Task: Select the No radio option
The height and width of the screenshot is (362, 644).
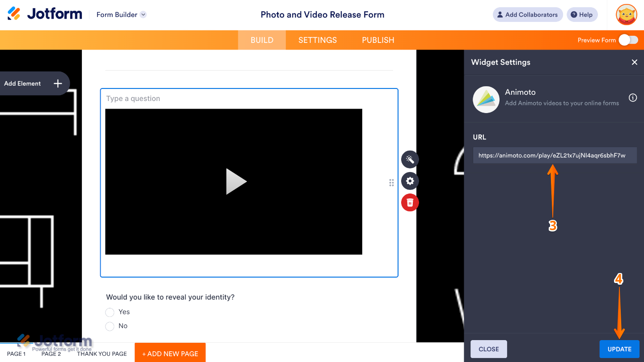Action: (x=110, y=326)
